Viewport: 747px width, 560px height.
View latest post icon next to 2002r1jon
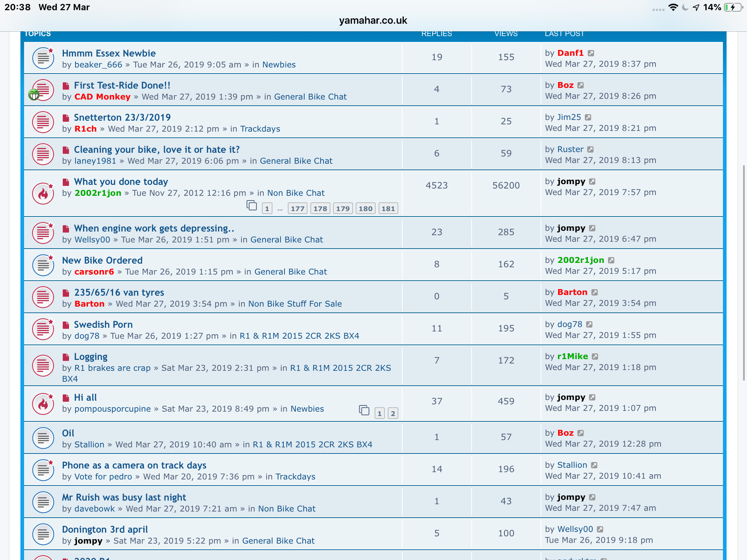point(611,260)
